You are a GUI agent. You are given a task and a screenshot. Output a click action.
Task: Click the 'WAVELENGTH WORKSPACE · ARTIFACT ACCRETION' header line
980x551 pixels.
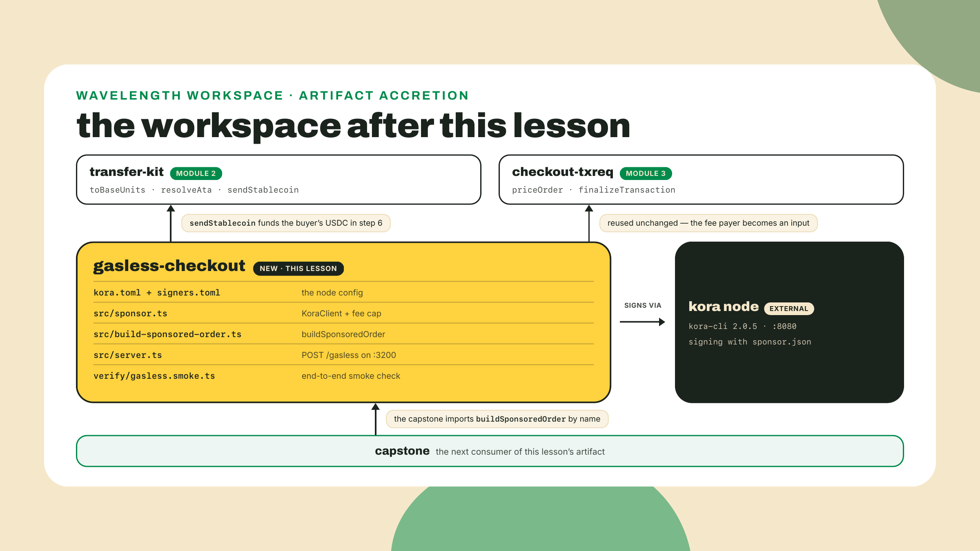[x=272, y=96]
